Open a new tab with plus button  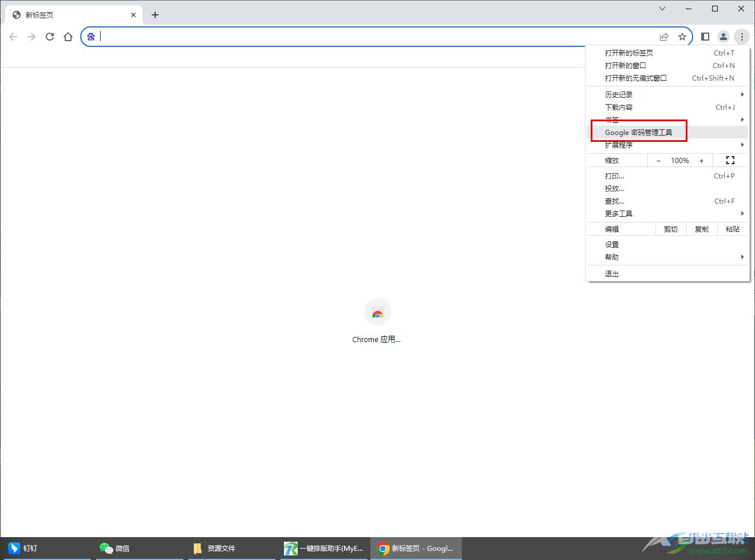pyautogui.click(x=155, y=15)
